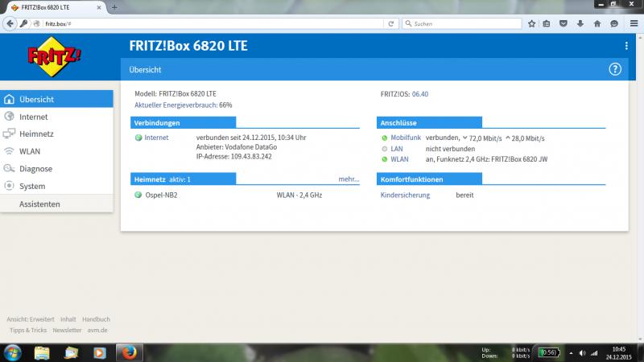Bookmark page with the star icon
The width and height of the screenshot is (644, 362).
point(531,24)
